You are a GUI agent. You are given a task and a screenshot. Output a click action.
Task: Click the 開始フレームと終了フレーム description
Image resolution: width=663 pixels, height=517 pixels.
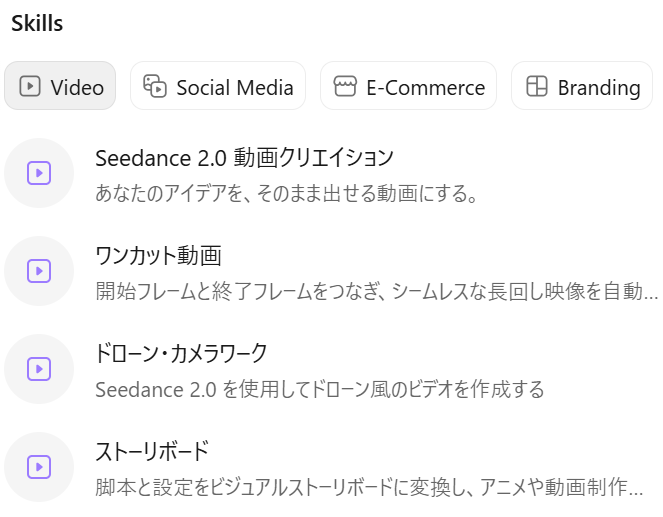click(x=376, y=291)
